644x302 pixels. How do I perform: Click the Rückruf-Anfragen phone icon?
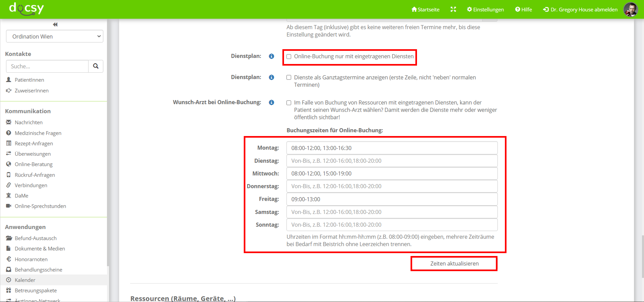[x=9, y=175]
